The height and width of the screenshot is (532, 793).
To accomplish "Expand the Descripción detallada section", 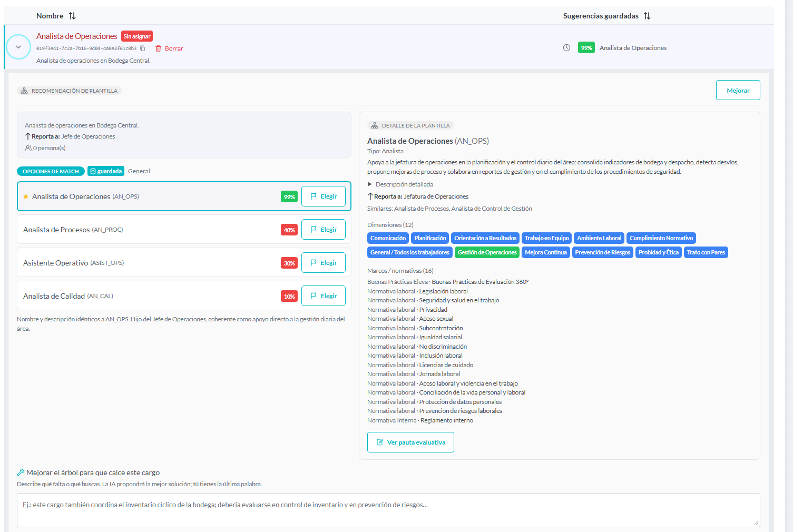I will pos(400,184).
